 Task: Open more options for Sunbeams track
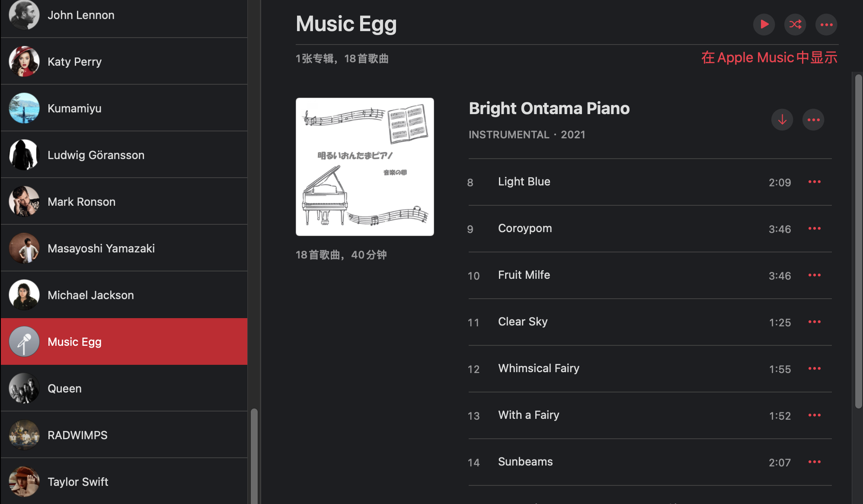[x=815, y=462]
